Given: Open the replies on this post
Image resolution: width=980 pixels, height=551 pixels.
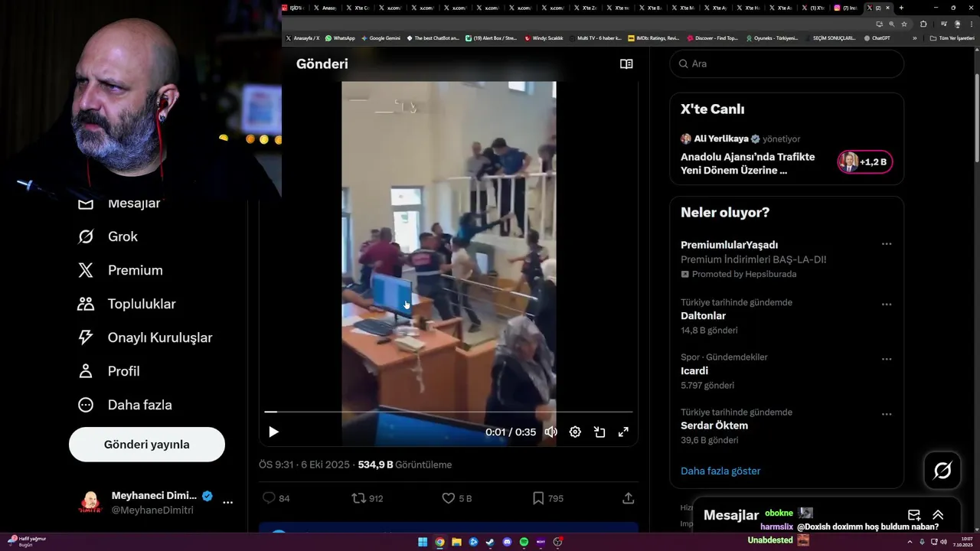Looking at the screenshot, I should click(276, 498).
